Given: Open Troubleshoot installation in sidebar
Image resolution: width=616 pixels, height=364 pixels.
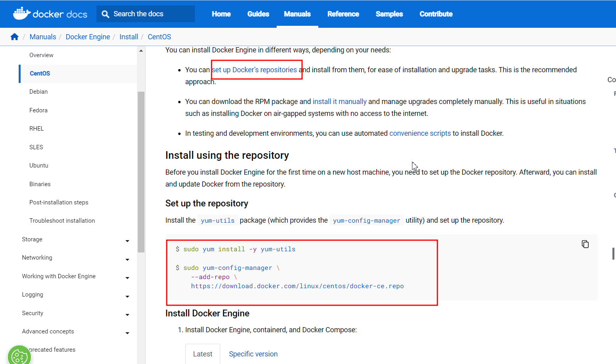Looking at the screenshot, I should [x=62, y=221].
